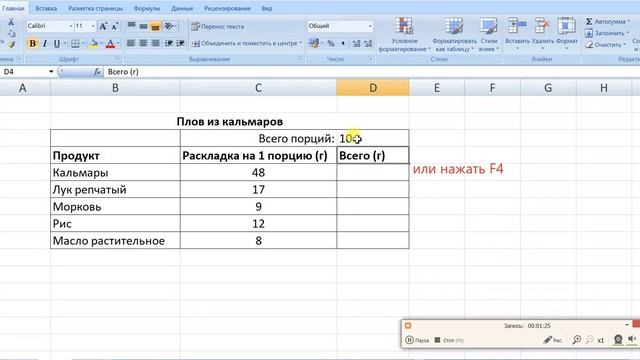This screenshot has width=640, height=360.
Task: Open the Очистить clear dropdown
Action: pos(606,44)
